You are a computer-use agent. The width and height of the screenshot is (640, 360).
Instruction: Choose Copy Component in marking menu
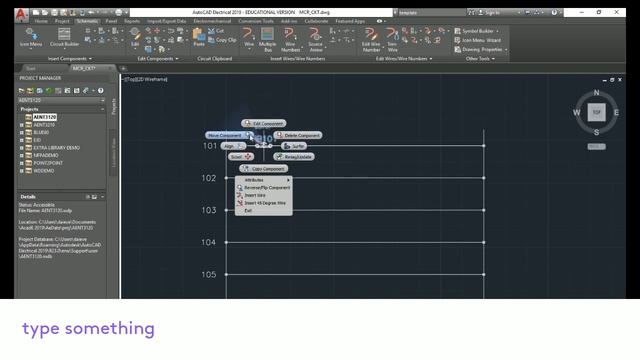point(264,169)
